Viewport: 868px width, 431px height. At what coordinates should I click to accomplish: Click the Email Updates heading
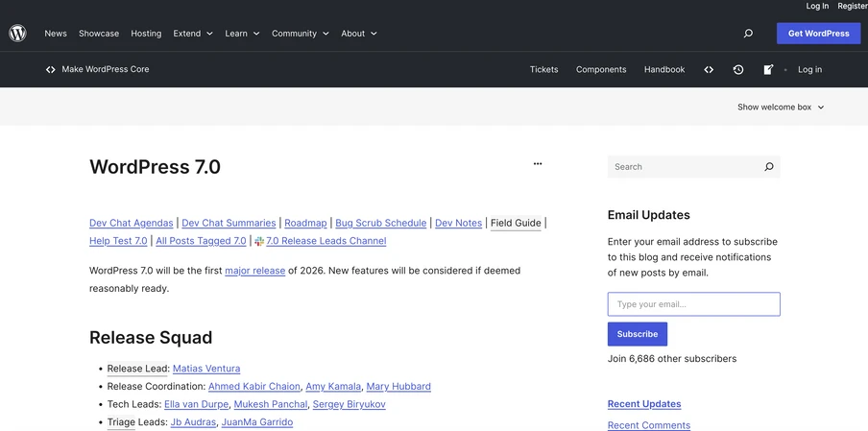click(x=649, y=215)
